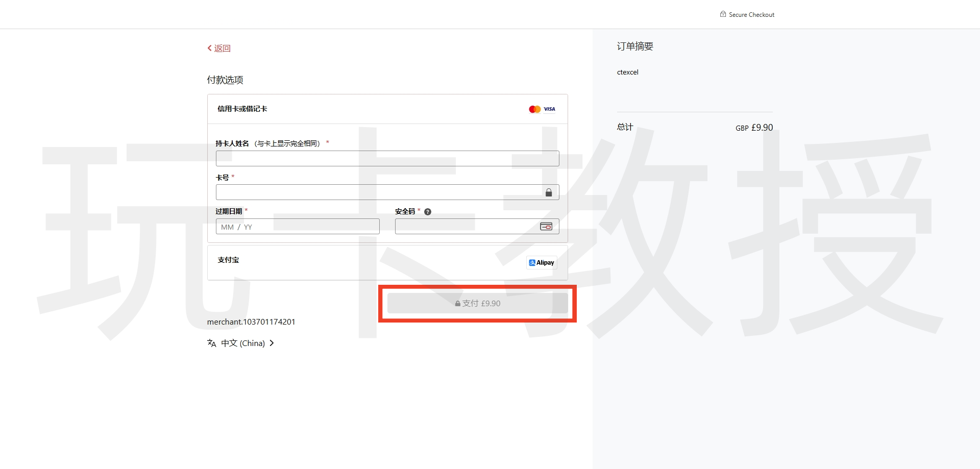Click into the 卡号 card number field
Viewport: 980px width, 469px height.
pos(378,192)
